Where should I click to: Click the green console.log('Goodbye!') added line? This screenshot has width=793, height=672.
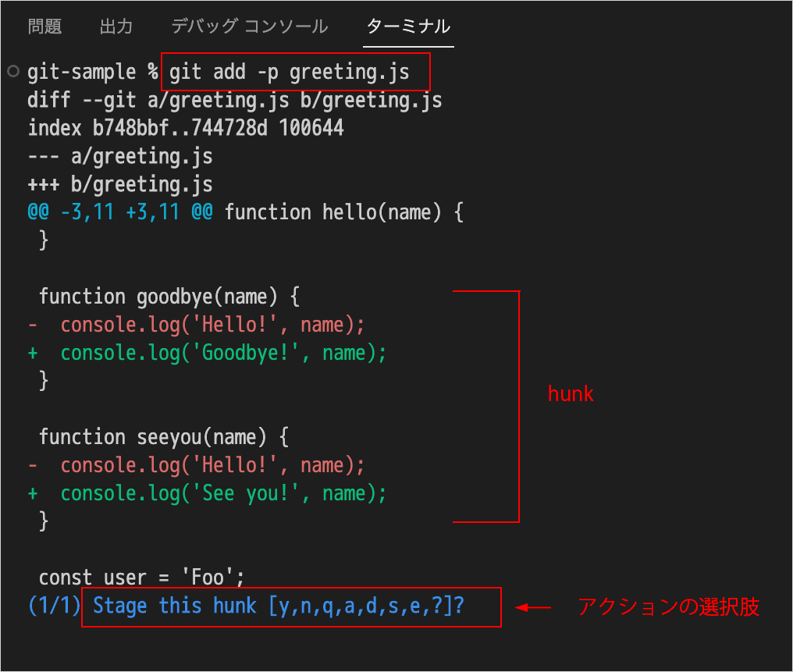(208, 354)
